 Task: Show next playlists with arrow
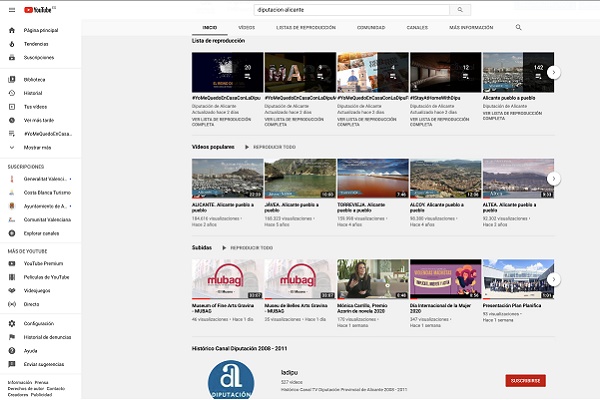(554, 72)
